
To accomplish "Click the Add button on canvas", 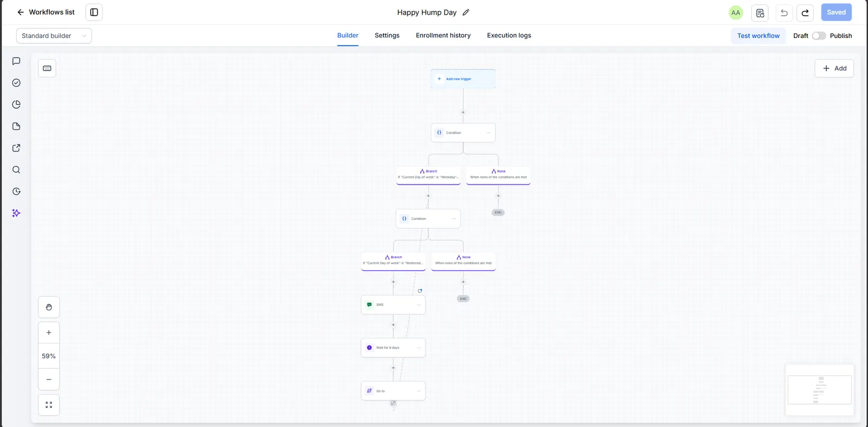I will tap(834, 68).
